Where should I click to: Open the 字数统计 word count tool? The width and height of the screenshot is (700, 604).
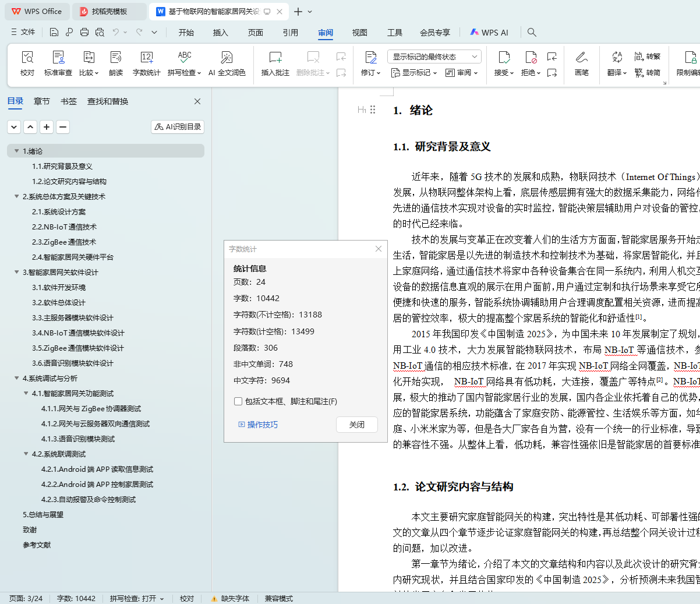(x=146, y=58)
